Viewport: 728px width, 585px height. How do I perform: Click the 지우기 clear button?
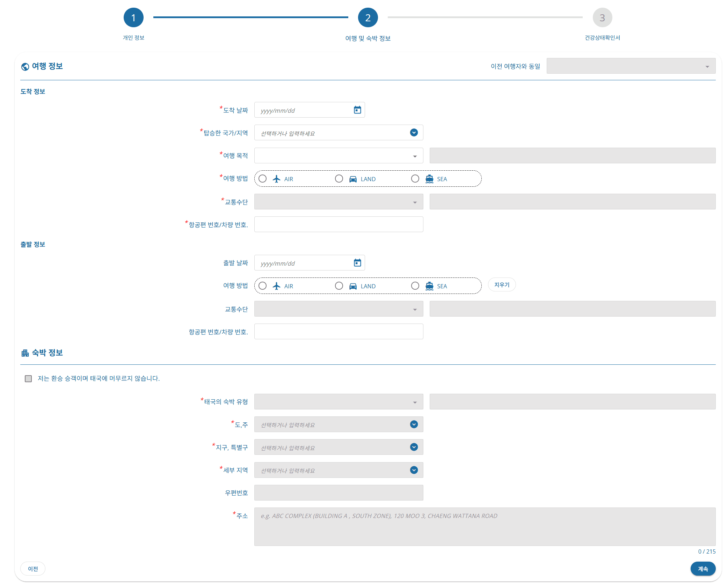(x=501, y=285)
